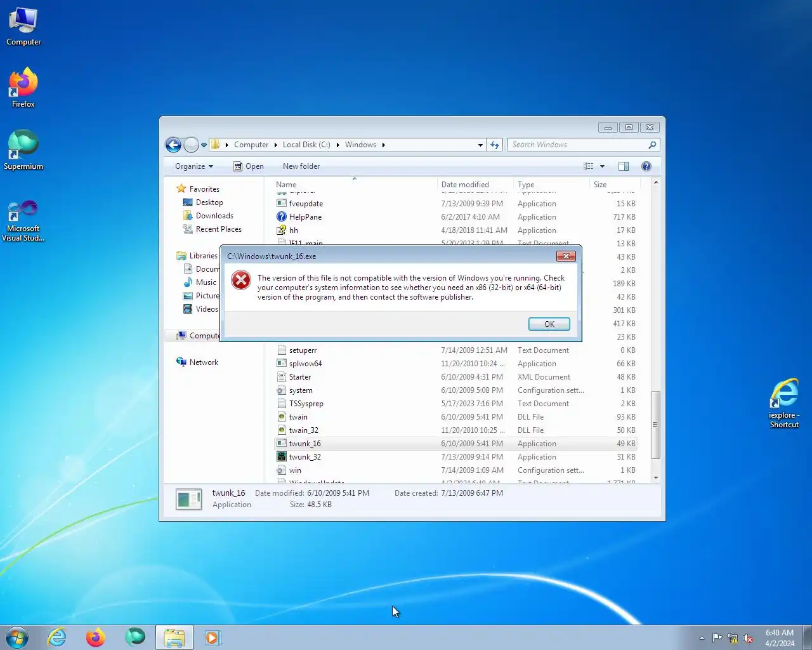The width and height of the screenshot is (812, 650).
Task: Select the setuperr text document
Action: pyautogui.click(x=455, y=350)
